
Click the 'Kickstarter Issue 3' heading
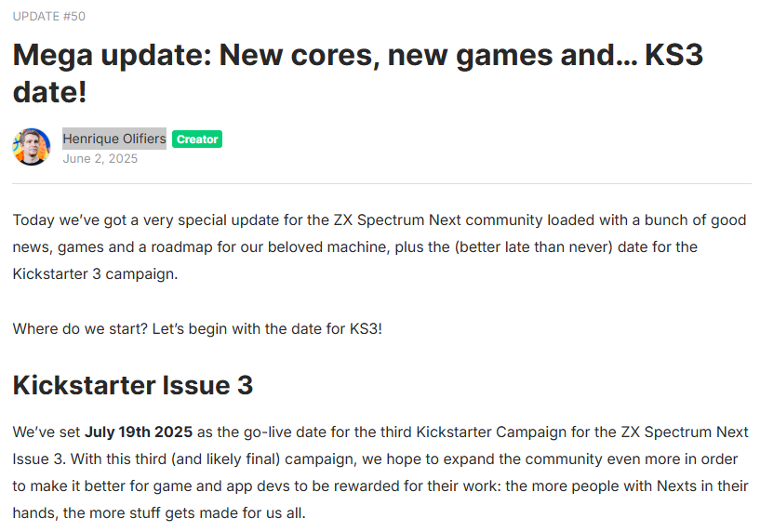(132, 385)
